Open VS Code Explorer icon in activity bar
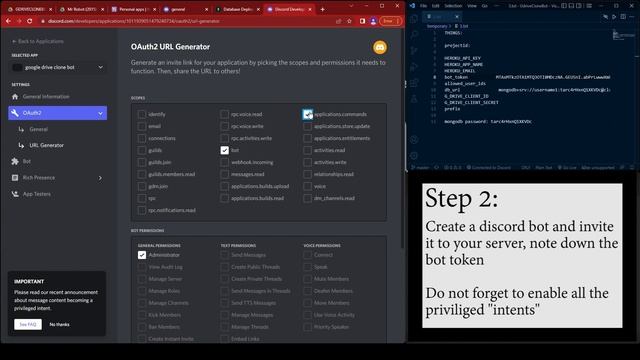 [x=414, y=19]
